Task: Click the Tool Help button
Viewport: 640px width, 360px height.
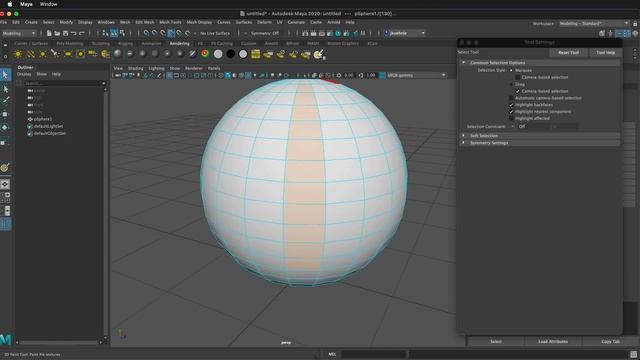Action: click(605, 52)
